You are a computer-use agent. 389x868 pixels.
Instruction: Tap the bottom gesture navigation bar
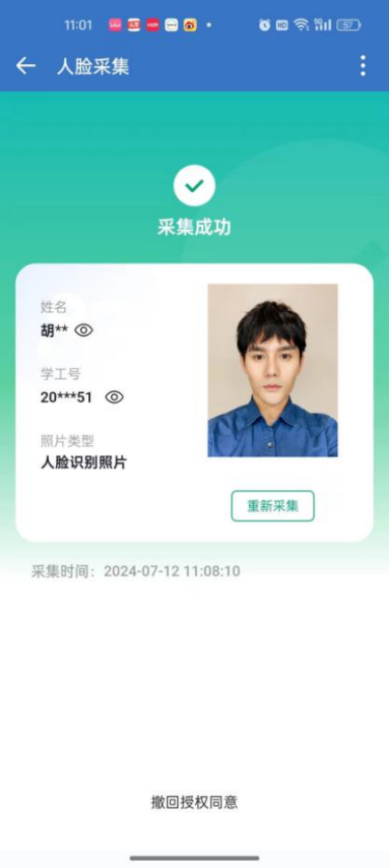coord(194,858)
